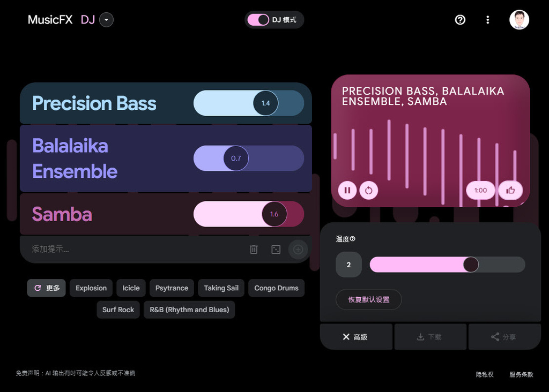549x392 pixels.
Task: Add the Psytrance suggestion chip
Action: tap(172, 288)
